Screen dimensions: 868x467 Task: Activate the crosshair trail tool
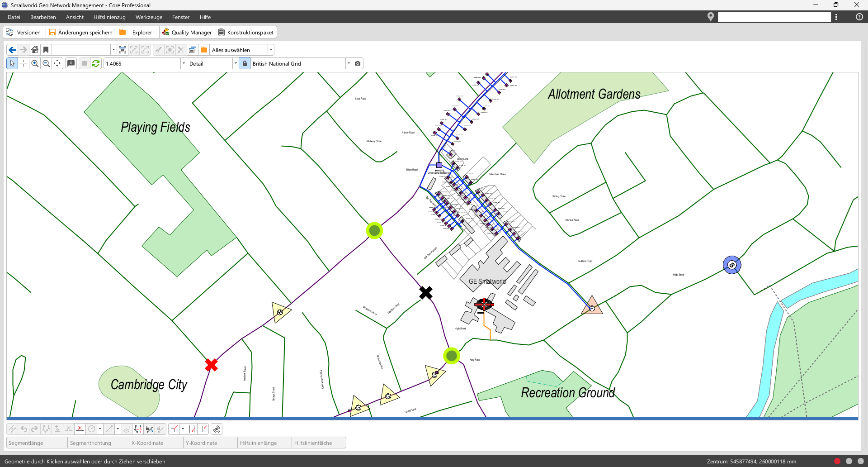24,63
